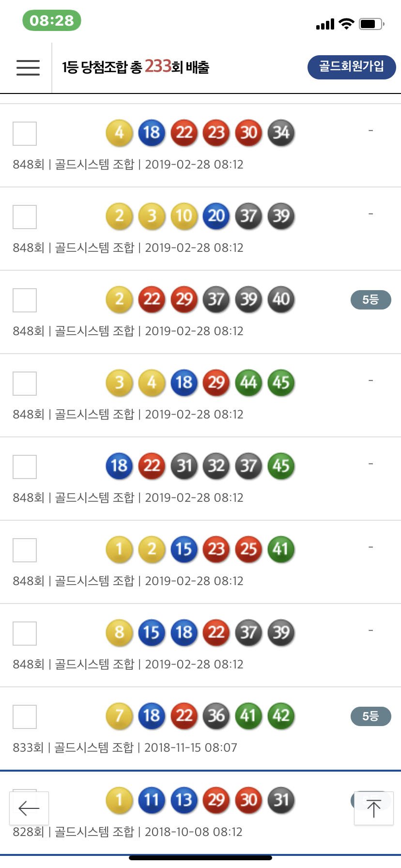Viewport: 401px width, 868px height.
Task: Tap yellow ball 8 in 8-15-18-22-37-39 row
Action: point(120,632)
